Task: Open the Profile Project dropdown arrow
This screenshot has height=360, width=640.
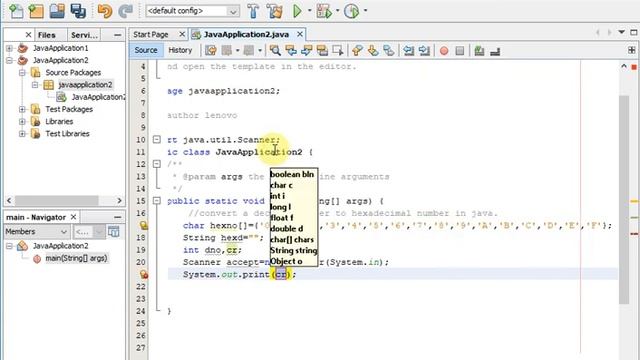Action: point(365,11)
